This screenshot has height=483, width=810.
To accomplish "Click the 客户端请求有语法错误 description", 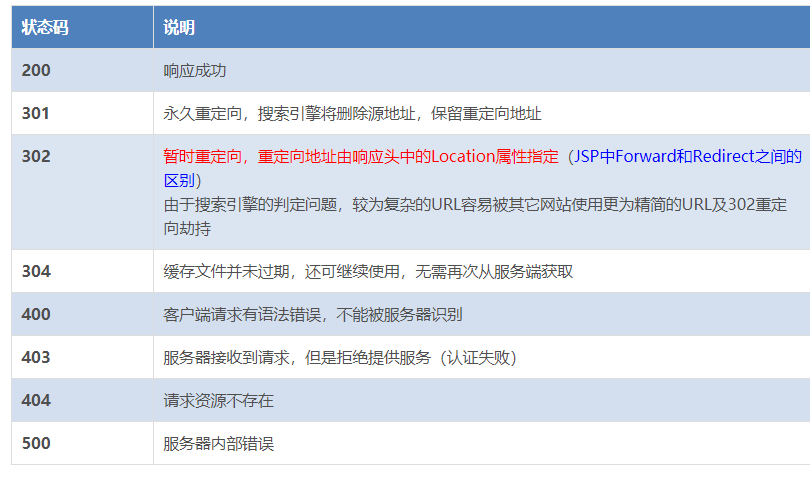I will (x=313, y=314).
